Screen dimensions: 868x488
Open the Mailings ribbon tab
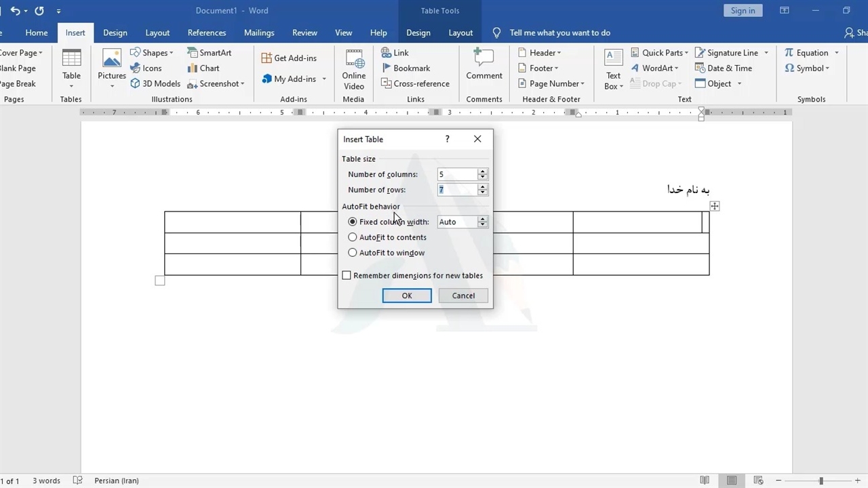click(259, 33)
